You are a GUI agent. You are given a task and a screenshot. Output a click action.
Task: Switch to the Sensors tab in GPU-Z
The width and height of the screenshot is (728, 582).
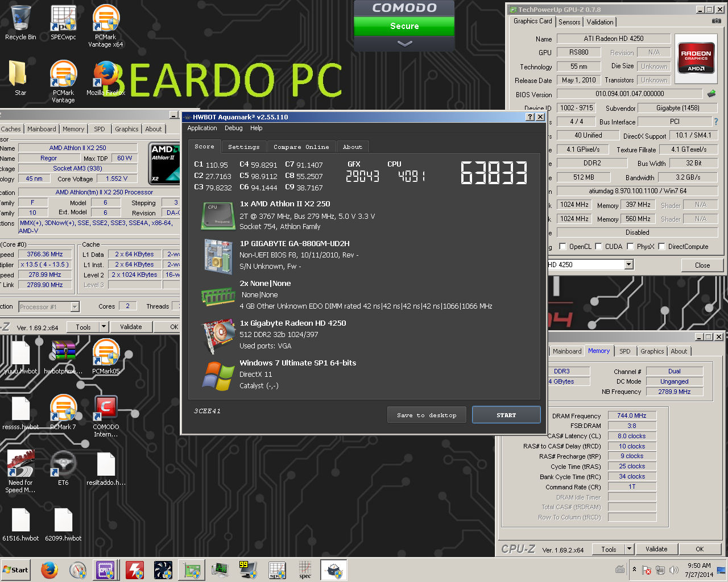(569, 22)
